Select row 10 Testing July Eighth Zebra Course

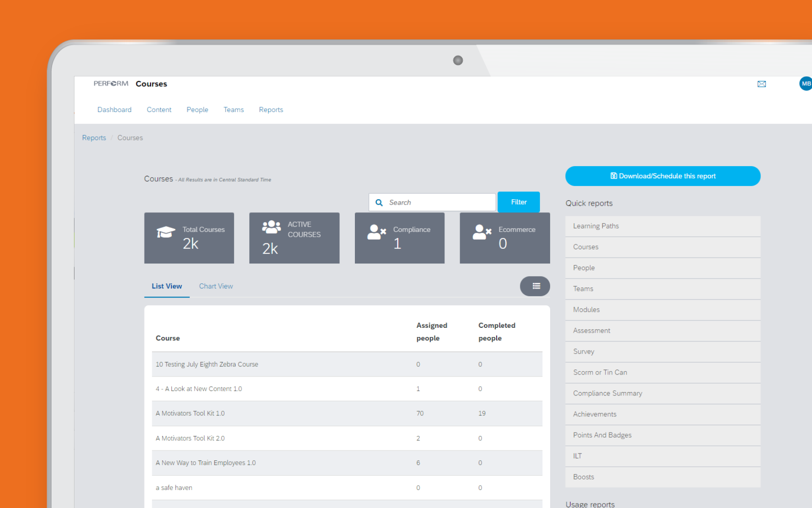pyautogui.click(x=347, y=364)
